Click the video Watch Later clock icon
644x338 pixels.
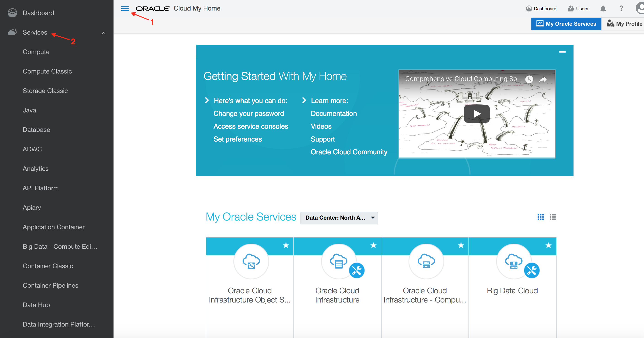pyautogui.click(x=529, y=79)
